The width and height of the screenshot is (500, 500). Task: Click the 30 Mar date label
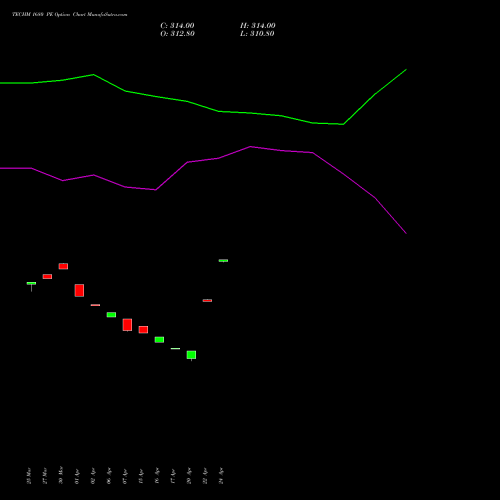[61, 475]
